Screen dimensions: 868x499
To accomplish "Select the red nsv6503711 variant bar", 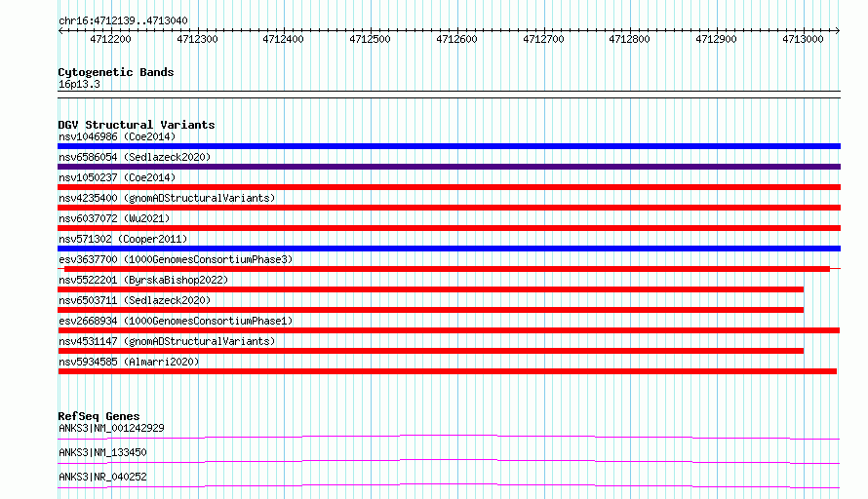I will (x=431, y=310).
